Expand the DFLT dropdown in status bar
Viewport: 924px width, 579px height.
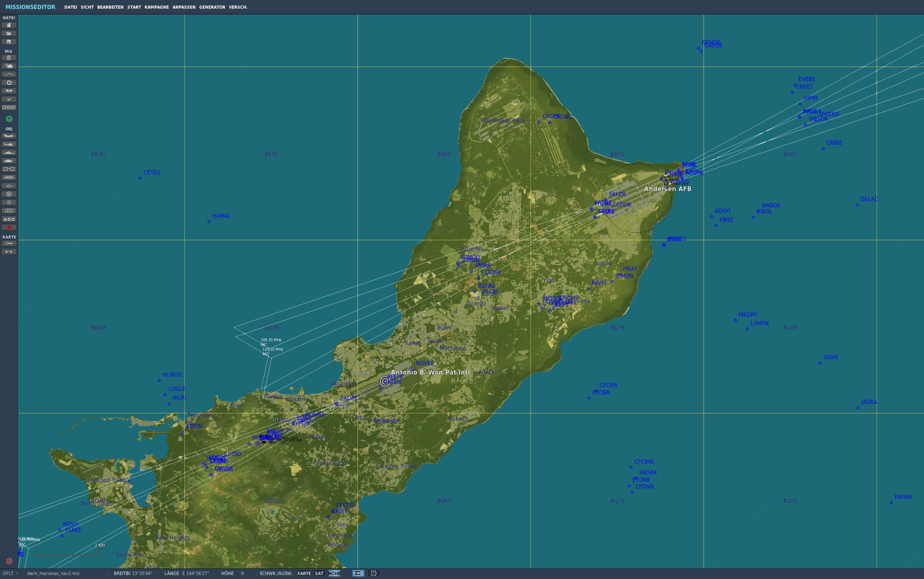[x=10, y=573]
